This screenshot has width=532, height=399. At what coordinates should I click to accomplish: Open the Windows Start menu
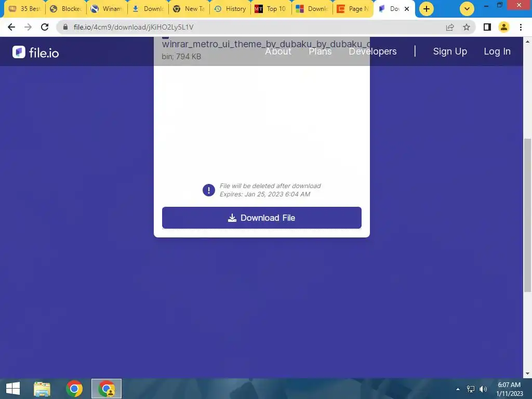pyautogui.click(x=13, y=389)
